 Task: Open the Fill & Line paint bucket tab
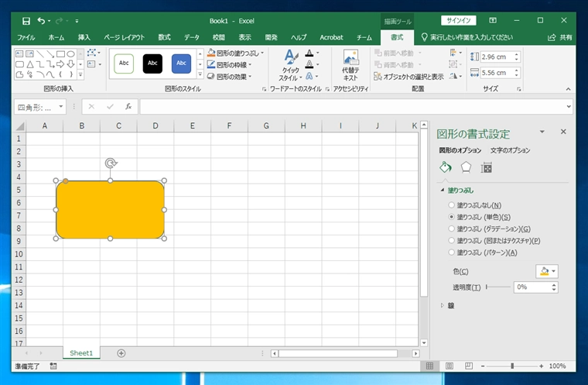(445, 167)
